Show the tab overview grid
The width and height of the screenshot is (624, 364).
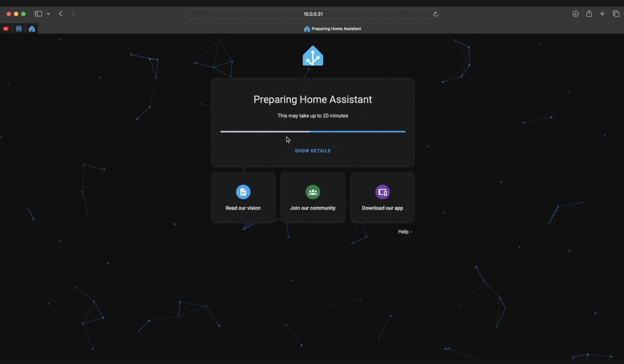pos(615,14)
